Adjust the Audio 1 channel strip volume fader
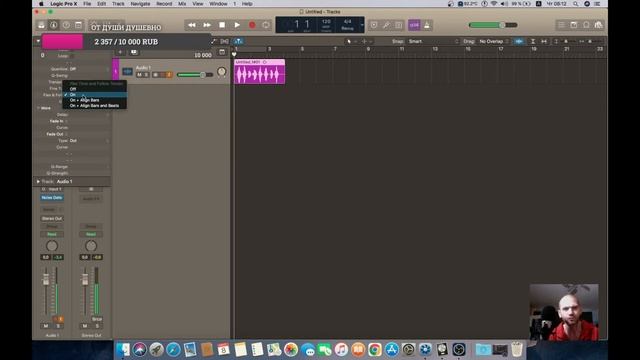 pos(46,279)
